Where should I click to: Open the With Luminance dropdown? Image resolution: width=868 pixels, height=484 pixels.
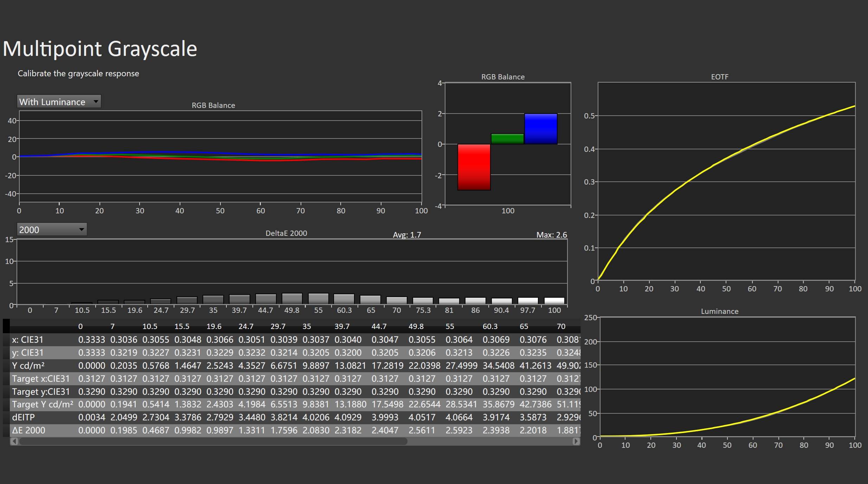[x=59, y=102]
